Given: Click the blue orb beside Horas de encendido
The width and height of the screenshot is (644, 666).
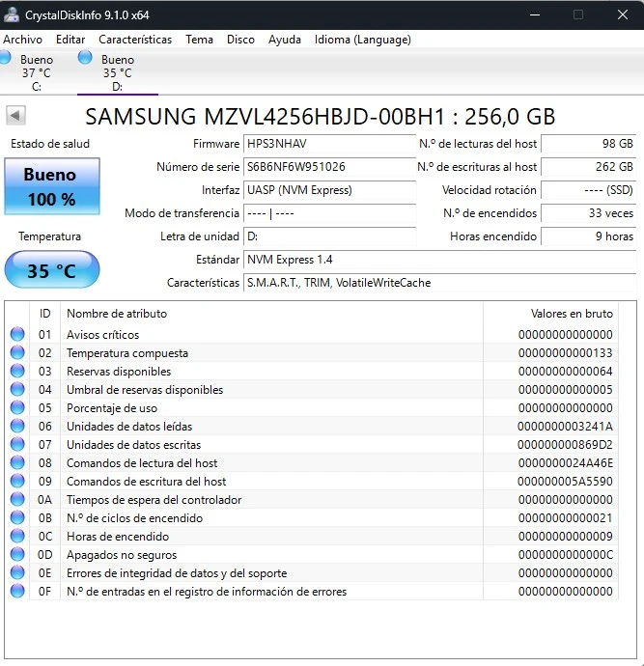Looking at the screenshot, I should 17,537.
